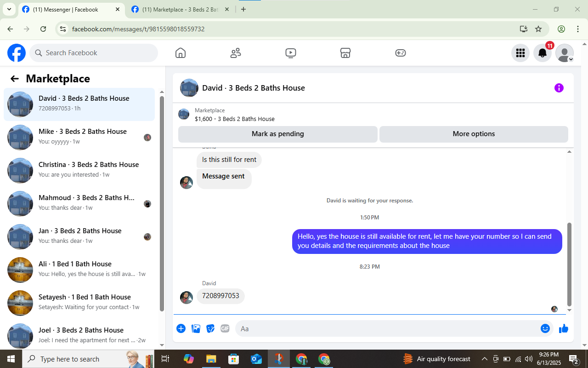
Task: Open File Explorer from taskbar
Action: 211,359
